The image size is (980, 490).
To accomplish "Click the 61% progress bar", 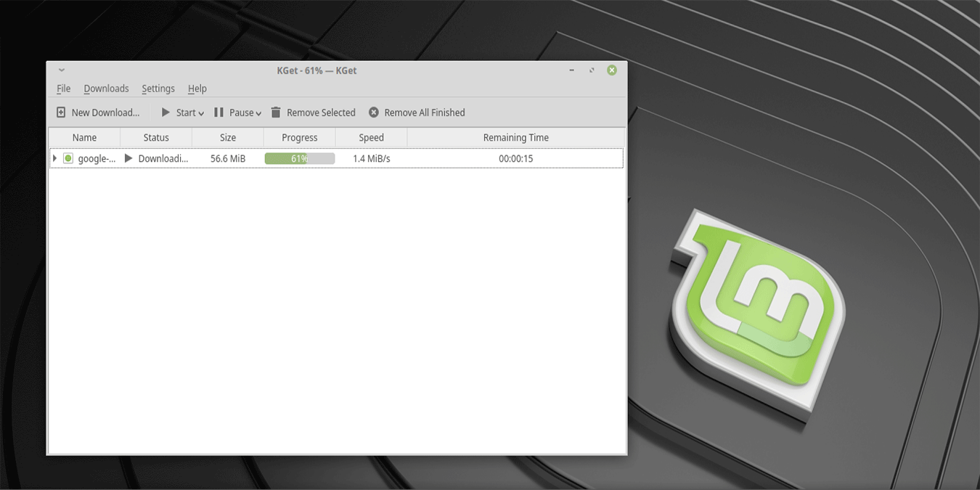I will click(x=299, y=158).
